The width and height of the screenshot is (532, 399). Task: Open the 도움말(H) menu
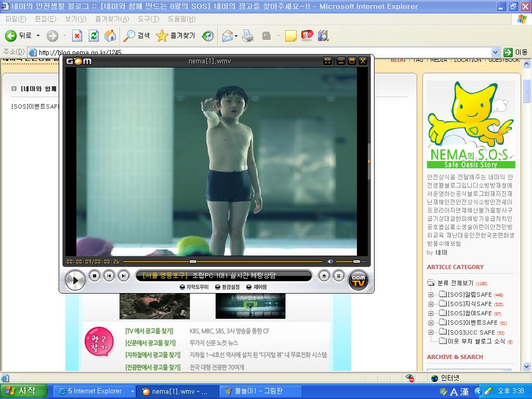181,19
